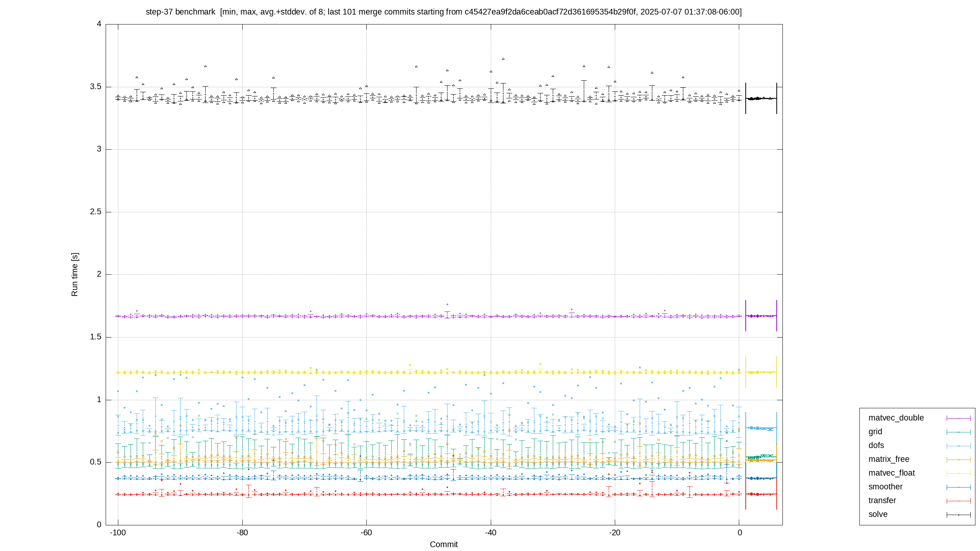The image size is (980, 551).
Task: Click the transfer legend label
Action: coord(882,500)
